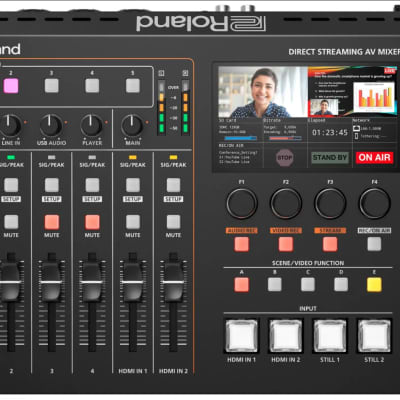Click the F4 rotary knob
The width and height of the screenshot is (400, 400).
[374, 203]
